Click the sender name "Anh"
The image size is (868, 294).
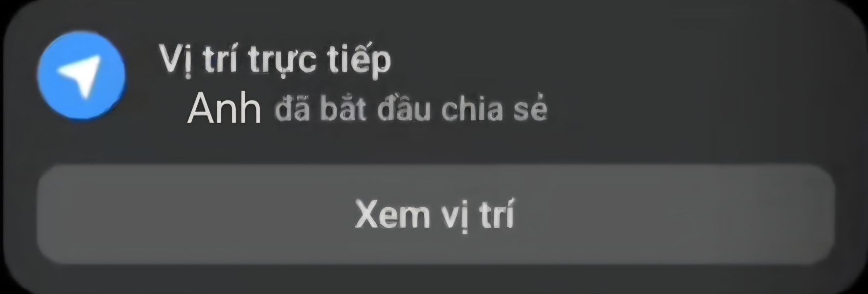225,109
